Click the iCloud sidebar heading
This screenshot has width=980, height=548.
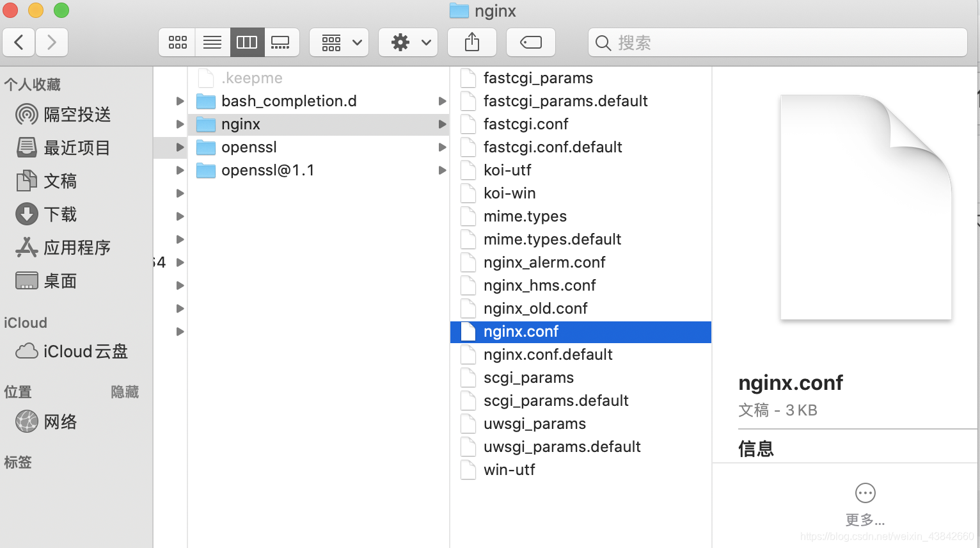[x=26, y=323]
